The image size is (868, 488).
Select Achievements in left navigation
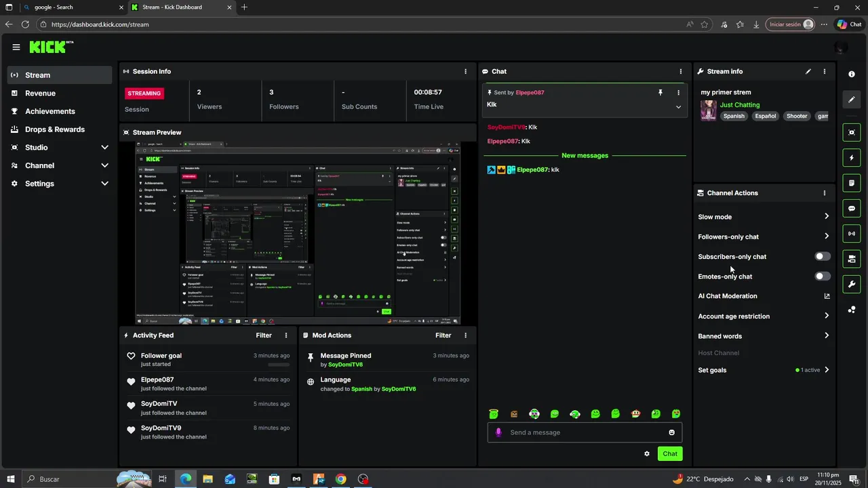point(60,111)
